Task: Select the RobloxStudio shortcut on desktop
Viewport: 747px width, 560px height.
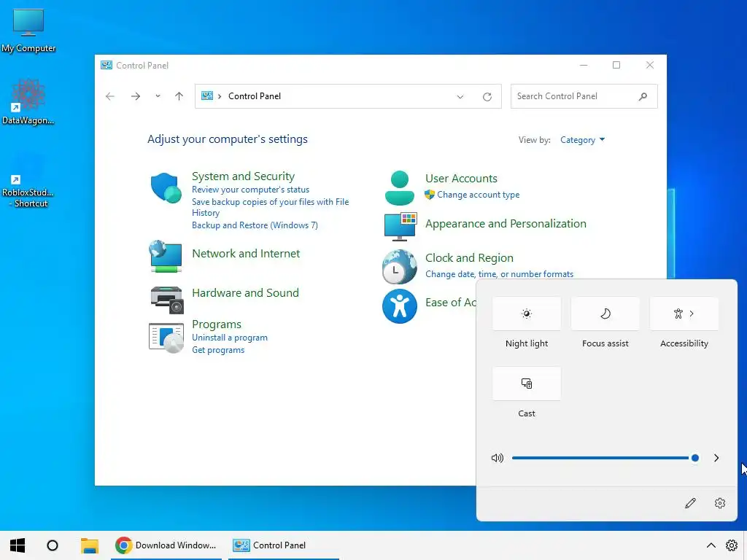Action: (x=28, y=181)
